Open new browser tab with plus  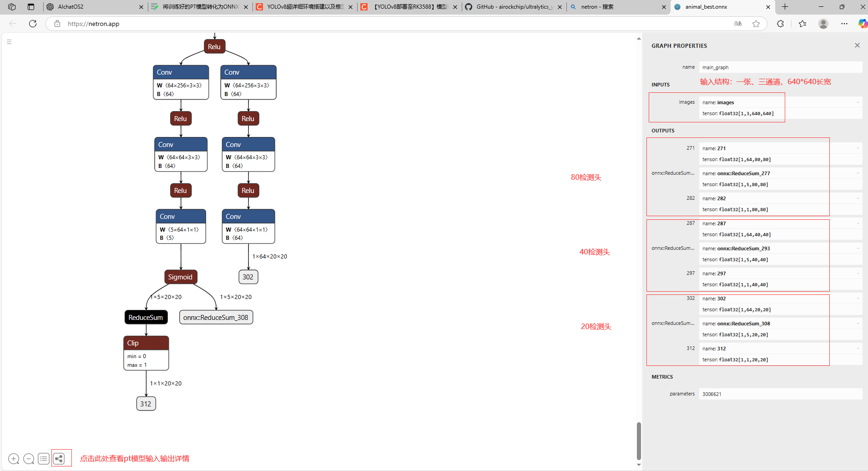click(785, 7)
